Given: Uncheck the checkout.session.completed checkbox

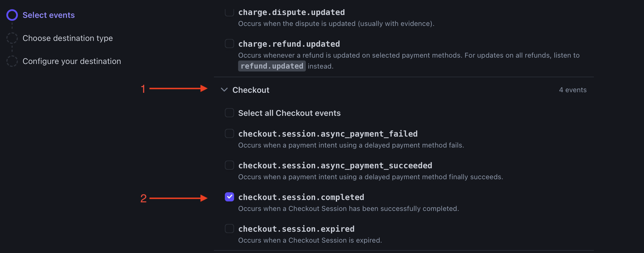Looking at the screenshot, I should 229,197.
